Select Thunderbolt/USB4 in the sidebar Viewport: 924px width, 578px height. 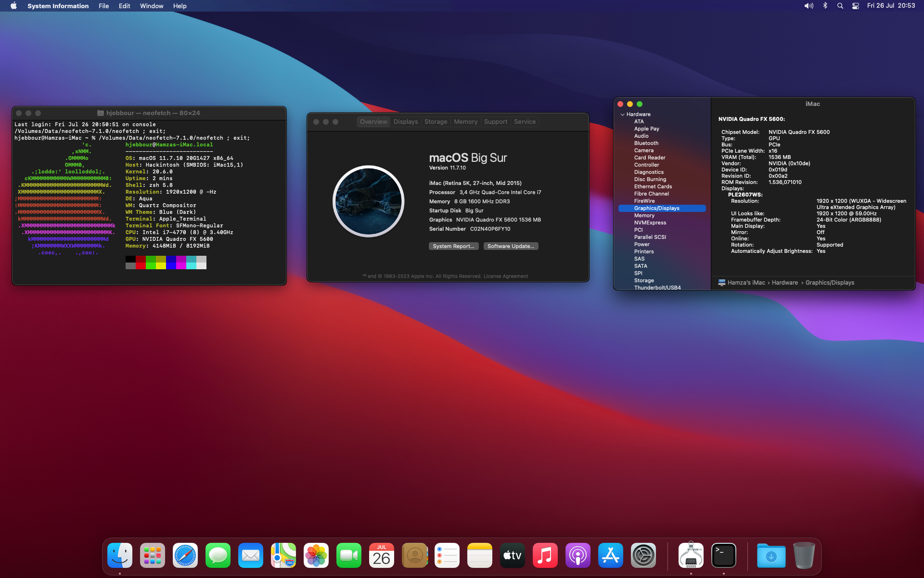(657, 288)
